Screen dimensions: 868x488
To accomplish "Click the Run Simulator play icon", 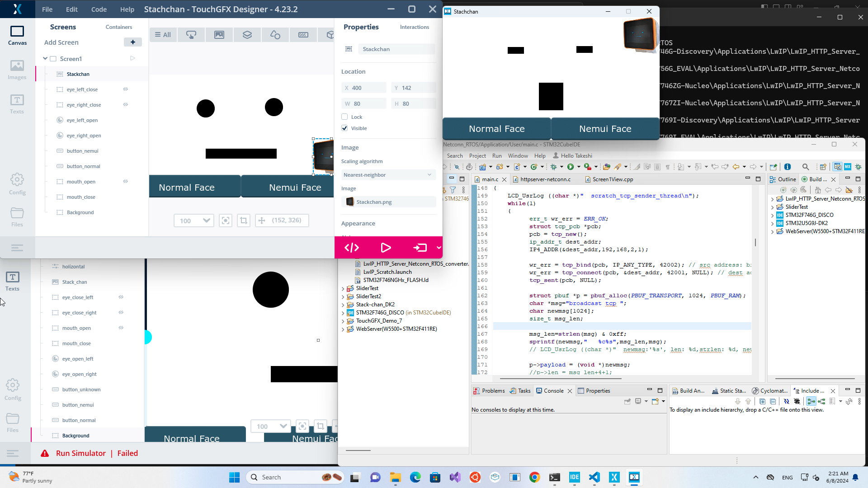I will click(386, 248).
